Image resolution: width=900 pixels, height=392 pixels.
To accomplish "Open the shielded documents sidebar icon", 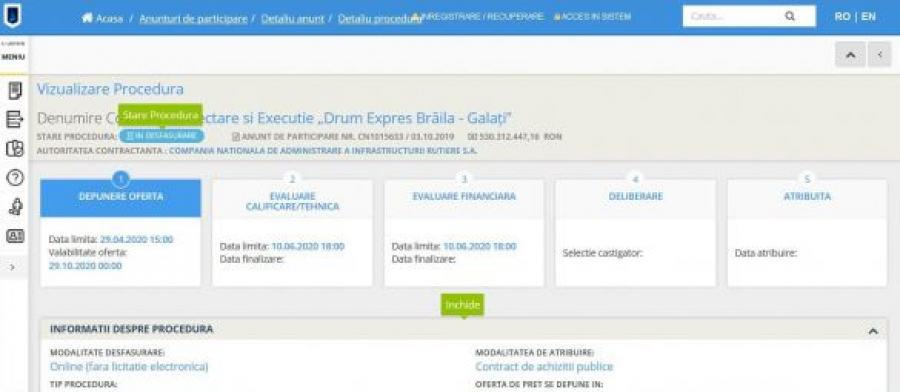I will pyautogui.click(x=15, y=149).
